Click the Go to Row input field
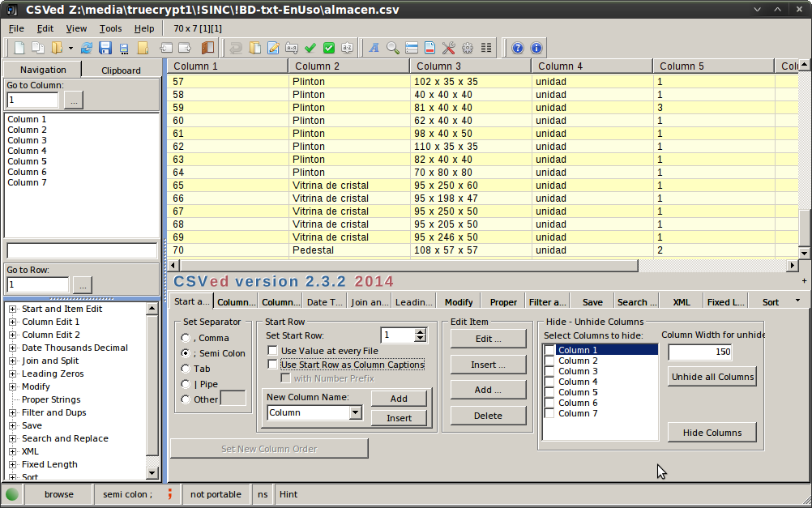The width and height of the screenshot is (812, 508). tap(37, 284)
